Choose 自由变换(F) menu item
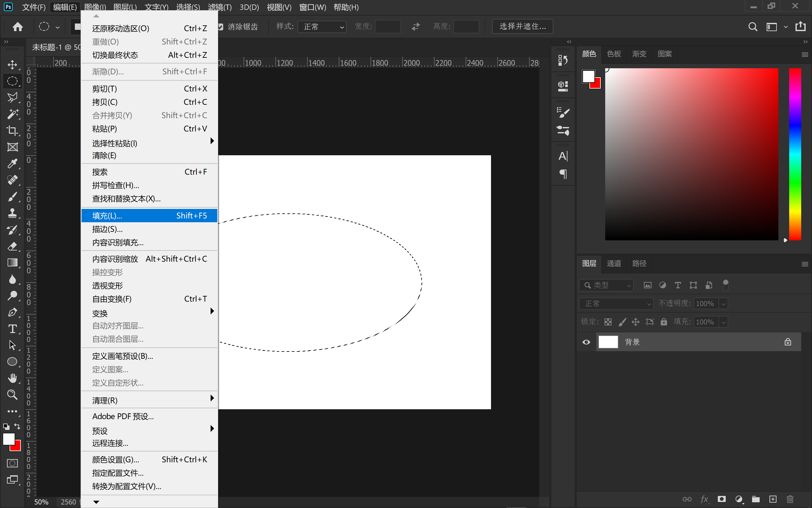The height and width of the screenshot is (508, 812). (149, 299)
